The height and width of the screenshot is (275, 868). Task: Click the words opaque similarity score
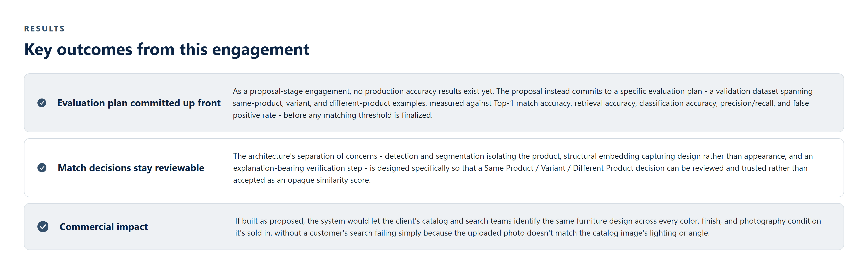(x=329, y=180)
